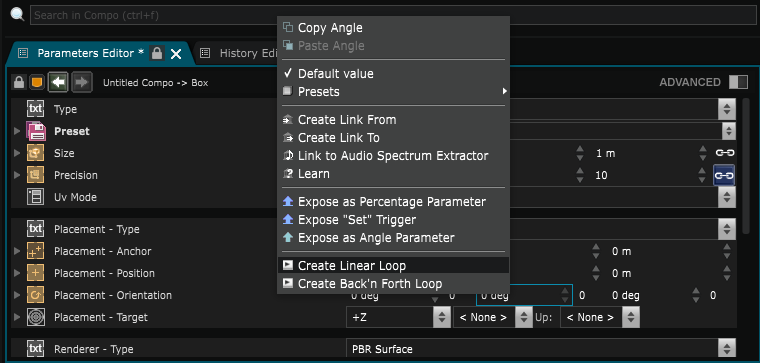The image size is (760, 363).
Task: Click the orange shield icon beside lock
Action: (x=36, y=82)
